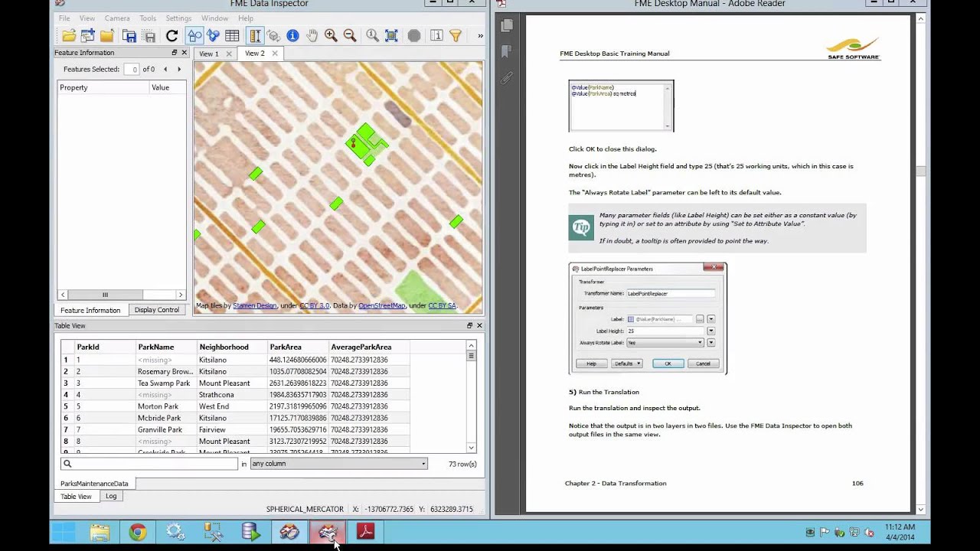Open the Help menu in Data Inspector
Screen dimensions: 980x551
(x=246, y=18)
